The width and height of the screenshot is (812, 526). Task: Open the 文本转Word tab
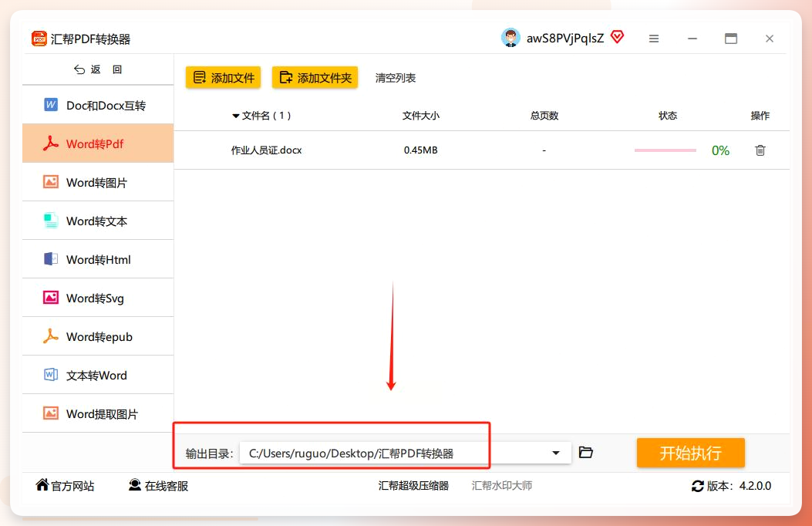pyautogui.click(x=98, y=375)
